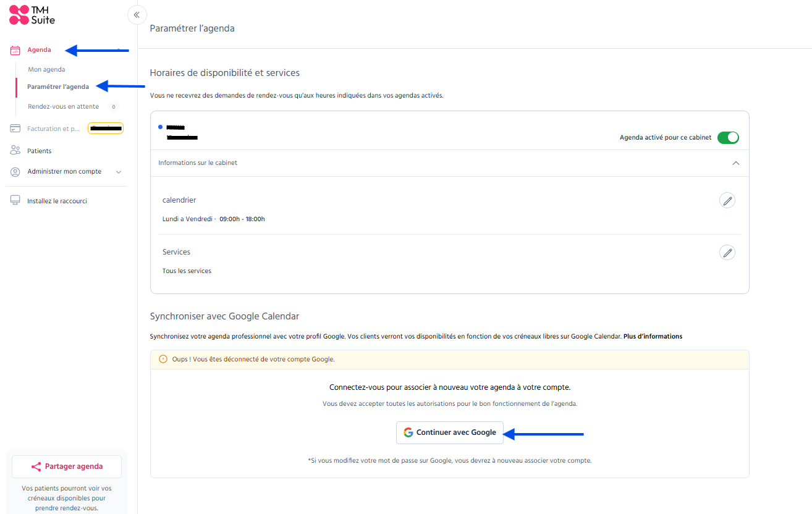This screenshot has height=514, width=812.
Task: Open Patients in the sidebar
Action: pyautogui.click(x=40, y=151)
